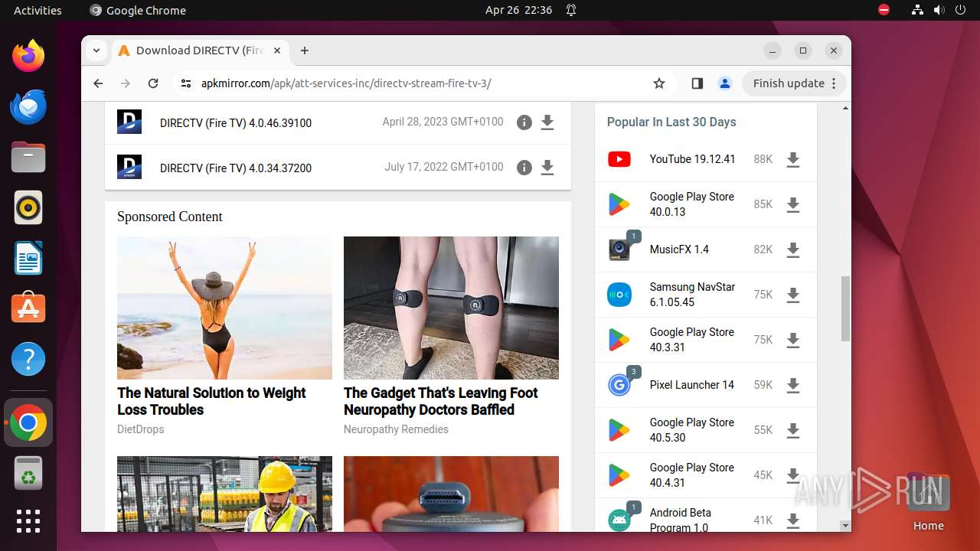Download MusicFX 1.4 with arrow icon
Viewport: 980px width, 551px height.
coord(793,249)
